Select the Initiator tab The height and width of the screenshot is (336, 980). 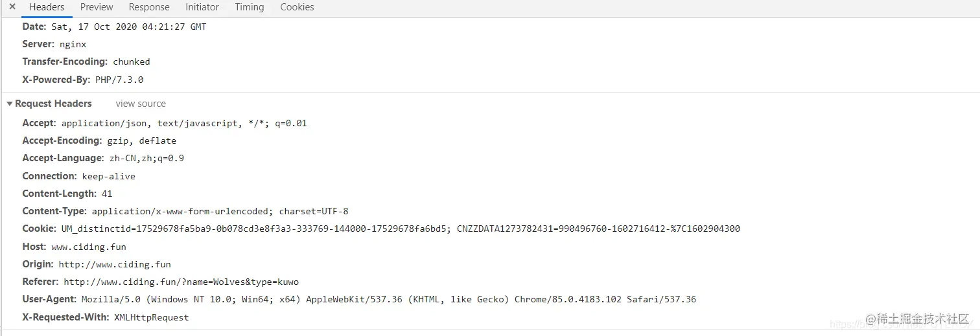pyautogui.click(x=202, y=7)
